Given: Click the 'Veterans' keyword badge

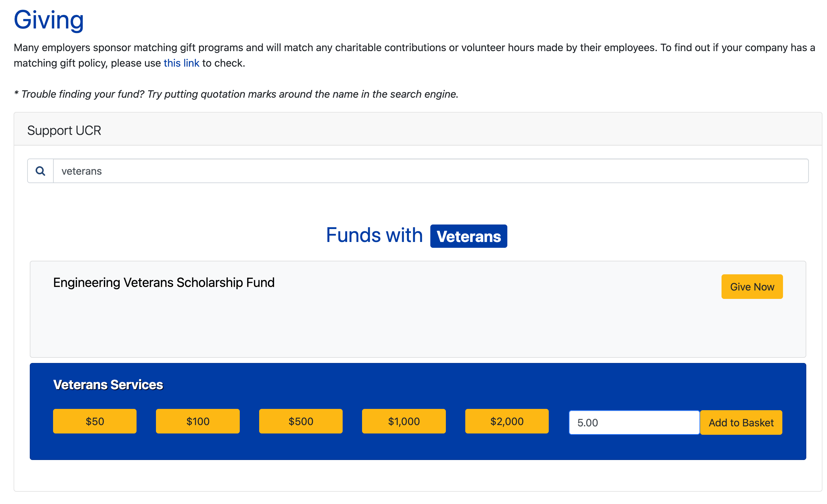Looking at the screenshot, I should pyautogui.click(x=469, y=236).
